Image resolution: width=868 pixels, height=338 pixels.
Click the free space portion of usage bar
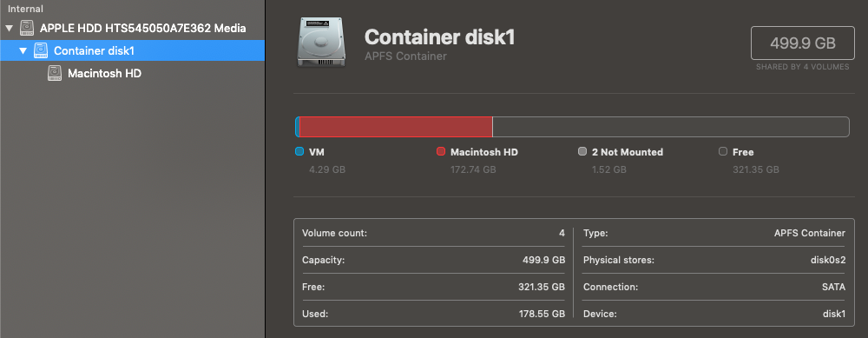pos(671,127)
